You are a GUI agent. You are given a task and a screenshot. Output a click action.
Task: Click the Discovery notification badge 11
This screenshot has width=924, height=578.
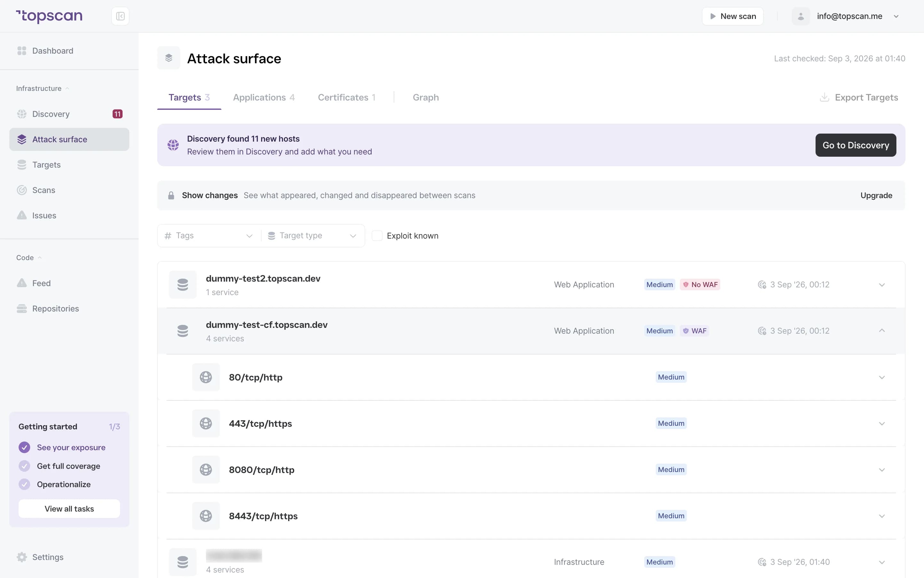point(117,114)
